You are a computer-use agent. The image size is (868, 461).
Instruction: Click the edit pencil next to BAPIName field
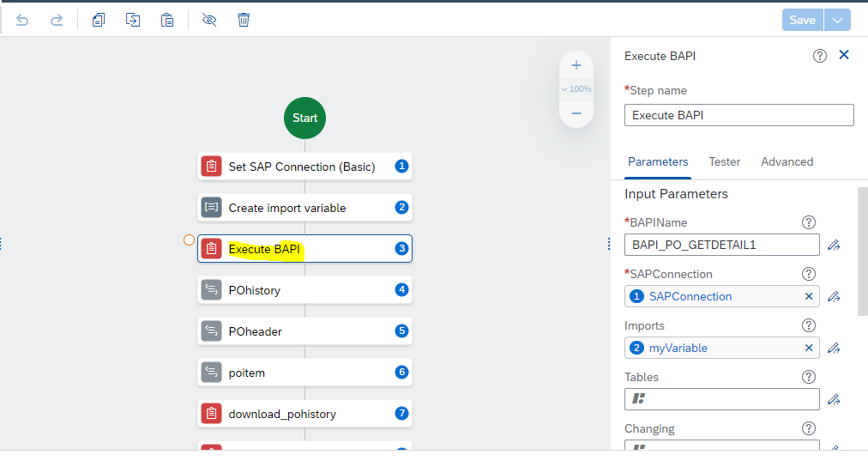click(834, 245)
